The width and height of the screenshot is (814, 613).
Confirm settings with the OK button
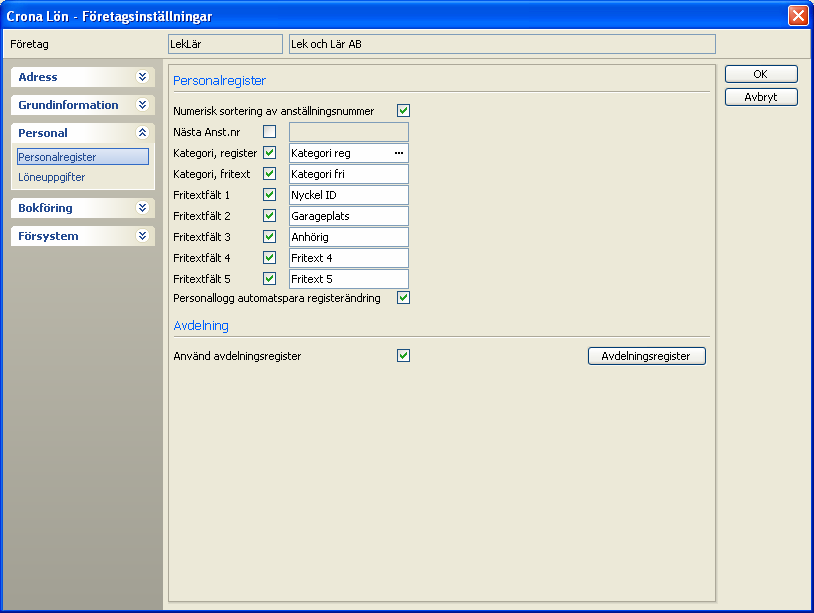[x=761, y=74]
